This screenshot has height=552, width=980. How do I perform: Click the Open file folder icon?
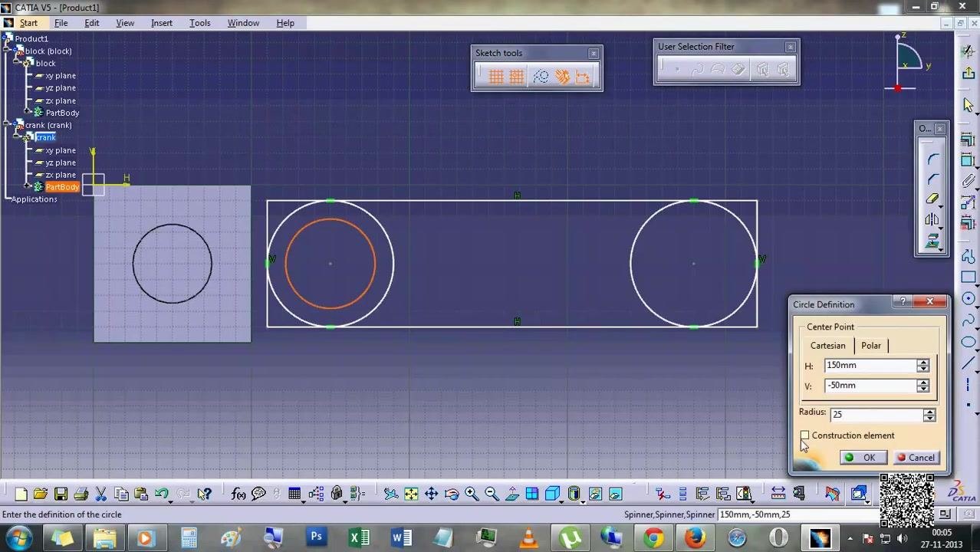click(41, 495)
